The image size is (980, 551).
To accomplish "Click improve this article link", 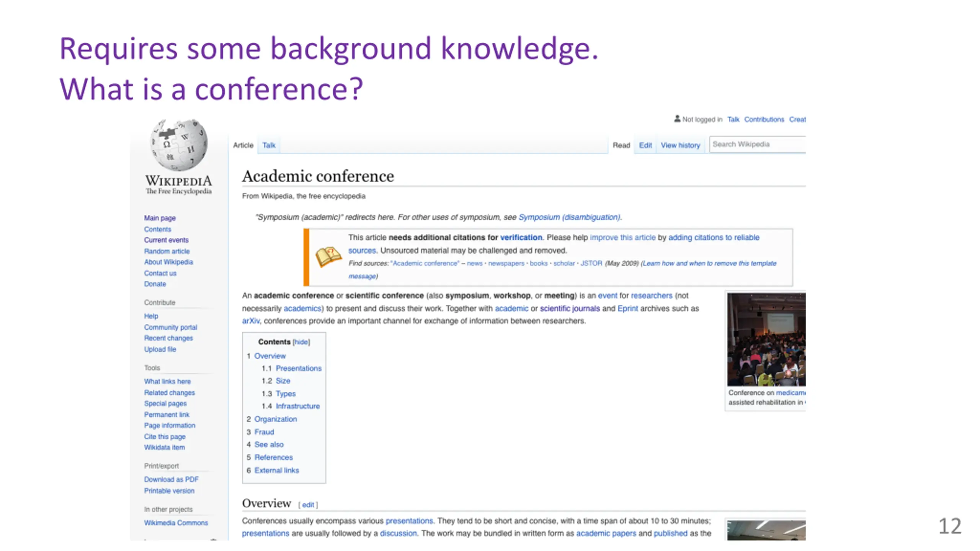I will (x=623, y=237).
